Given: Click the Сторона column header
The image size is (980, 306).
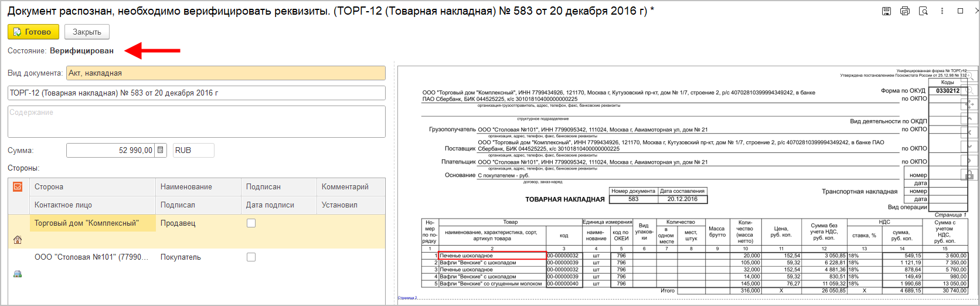Looking at the screenshot, I should 92,187.
